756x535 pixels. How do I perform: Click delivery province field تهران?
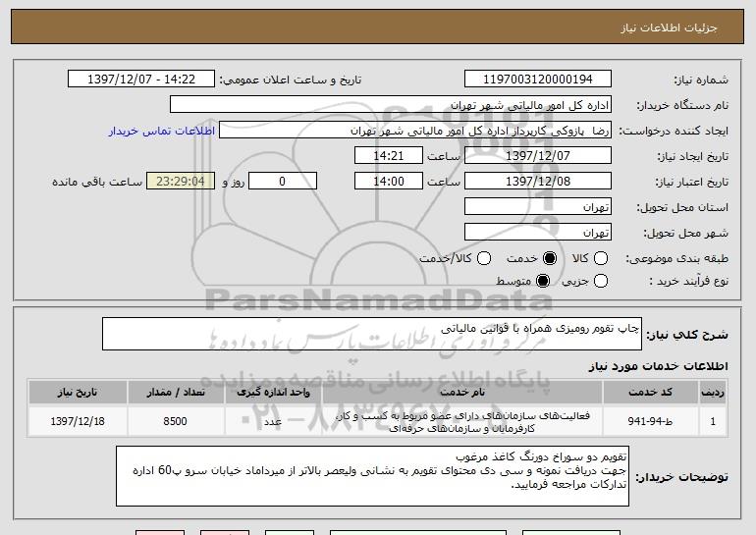[538, 207]
